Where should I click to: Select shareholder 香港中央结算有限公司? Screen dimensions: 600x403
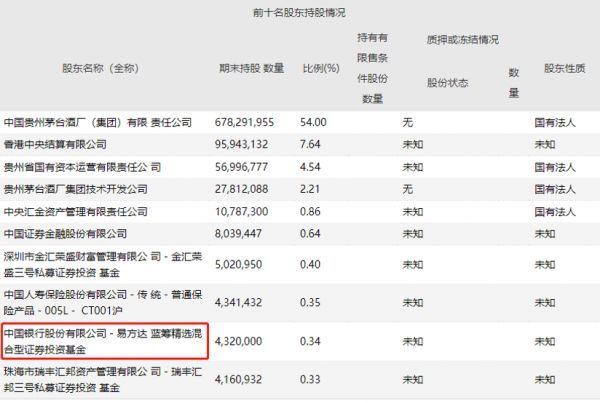click(x=55, y=145)
